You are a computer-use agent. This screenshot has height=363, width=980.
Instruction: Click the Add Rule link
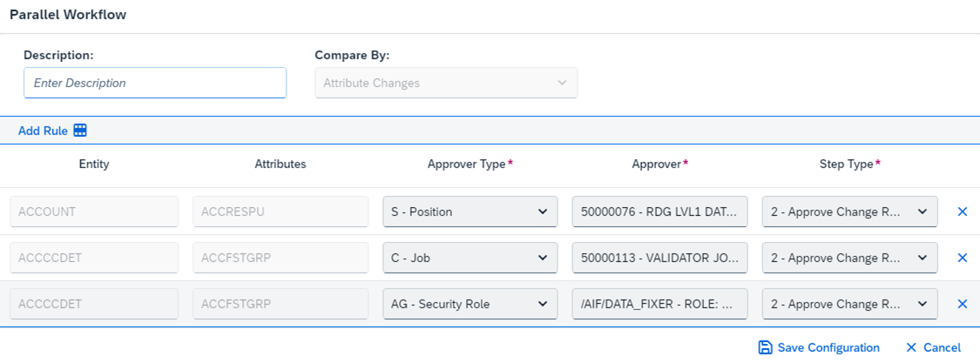tap(43, 131)
